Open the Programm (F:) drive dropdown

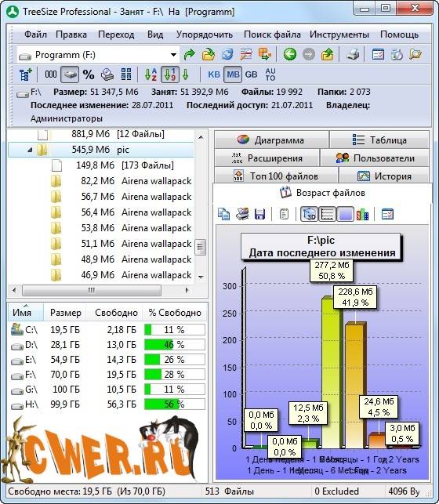[x=173, y=55]
